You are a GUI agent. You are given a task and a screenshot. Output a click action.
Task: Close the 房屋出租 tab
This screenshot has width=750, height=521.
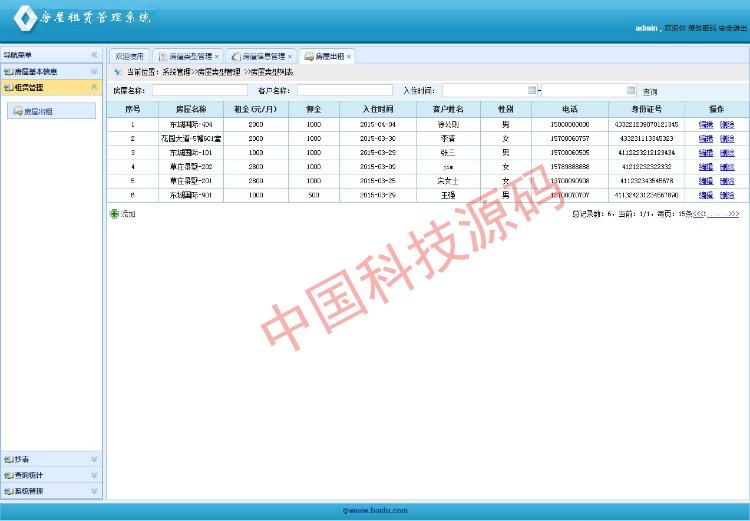coord(349,56)
